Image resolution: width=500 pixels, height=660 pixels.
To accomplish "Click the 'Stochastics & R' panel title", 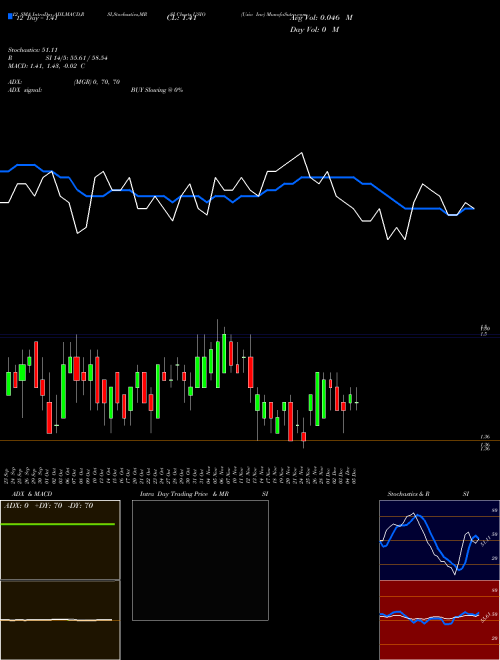I will [x=408, y=494].
